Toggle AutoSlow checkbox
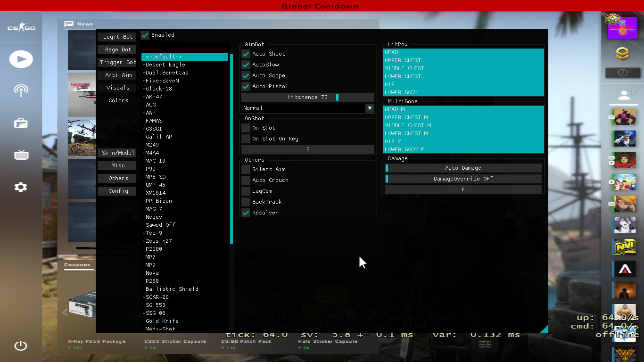The image size is (644, 362). coord(246,65)
